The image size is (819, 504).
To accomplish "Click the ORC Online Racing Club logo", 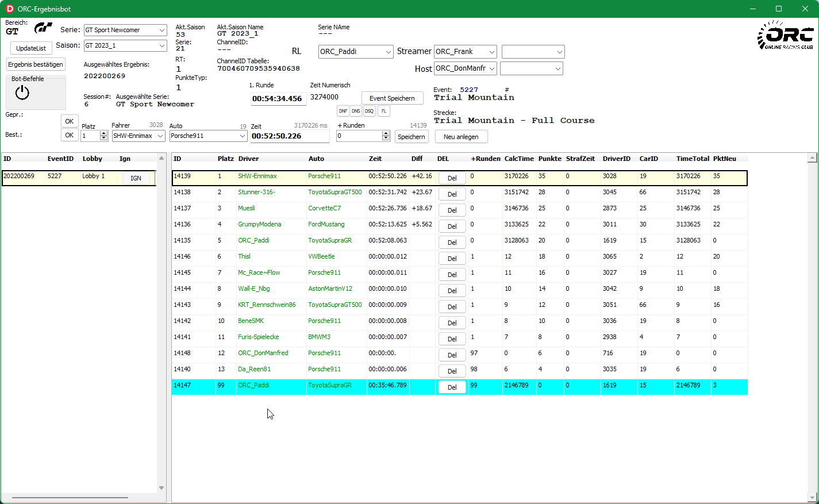I will (785, 36).
